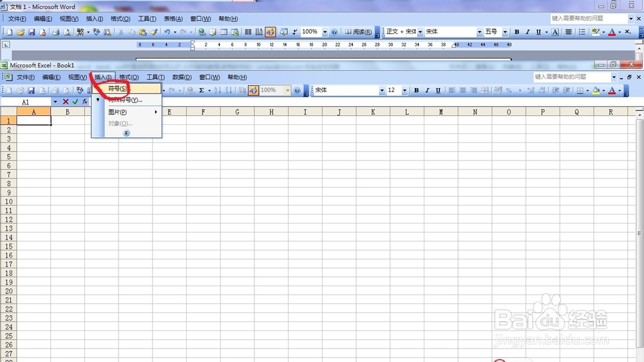Toggle Underline in Excel formatting toolbar
Screen dimensions: 644x362
coord(438,90)
